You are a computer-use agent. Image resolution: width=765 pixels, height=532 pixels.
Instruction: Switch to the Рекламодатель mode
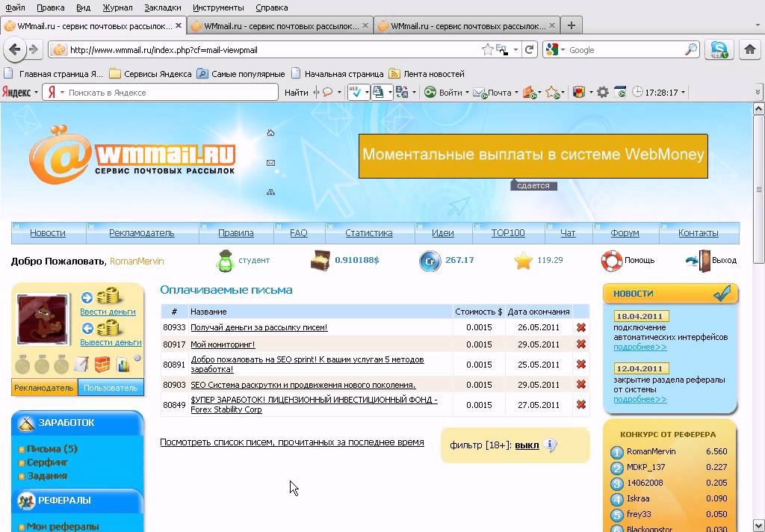point(44,388)
